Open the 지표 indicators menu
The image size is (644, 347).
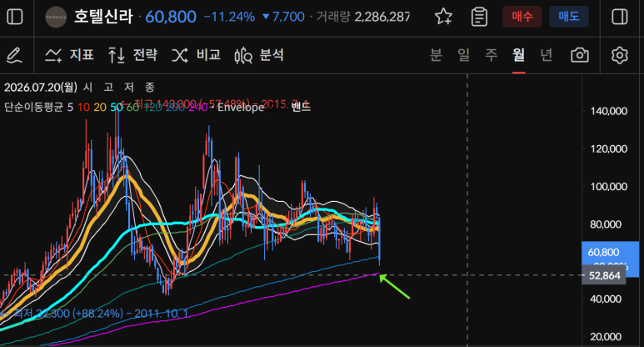69,55
